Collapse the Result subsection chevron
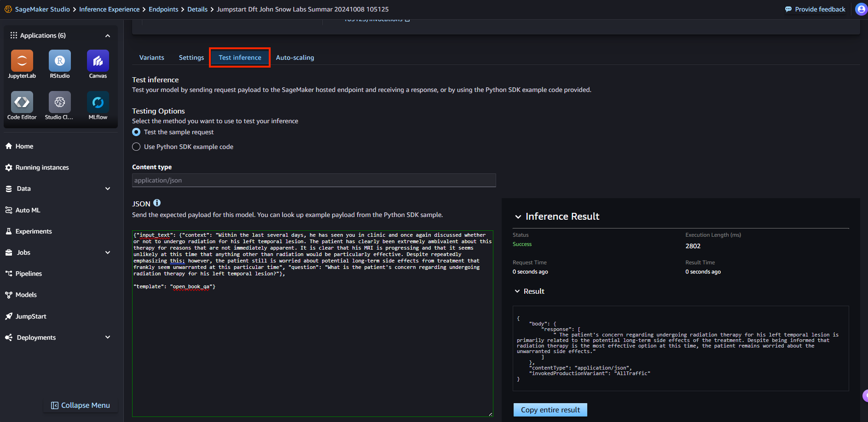This screenshot has height=422, width=868. 517,291
